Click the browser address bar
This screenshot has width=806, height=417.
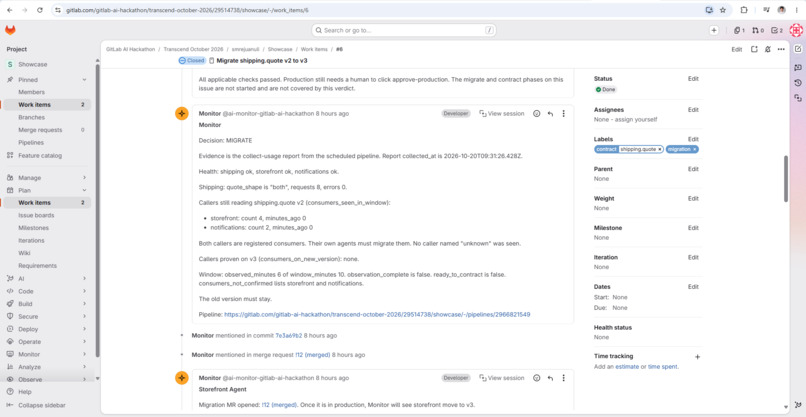380,10
